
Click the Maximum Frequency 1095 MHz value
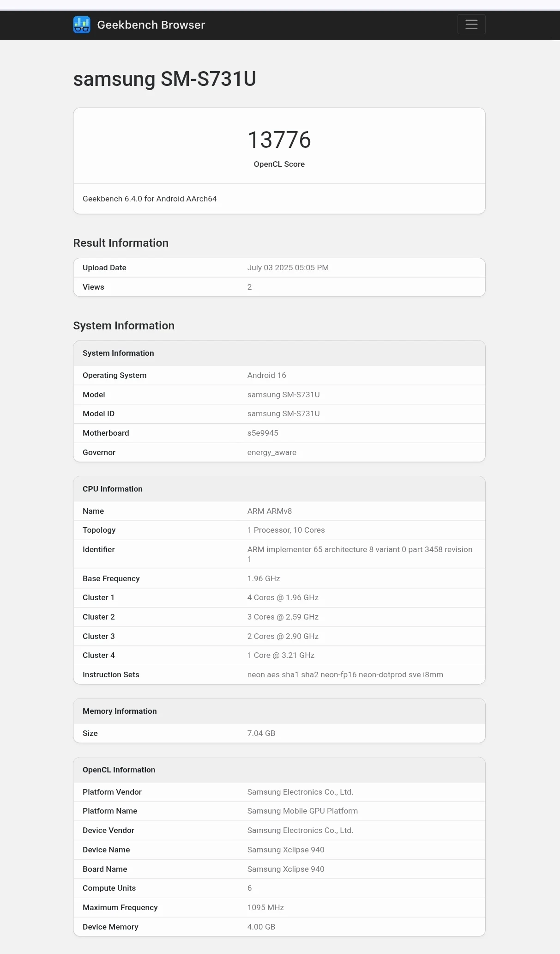point(265,907)
